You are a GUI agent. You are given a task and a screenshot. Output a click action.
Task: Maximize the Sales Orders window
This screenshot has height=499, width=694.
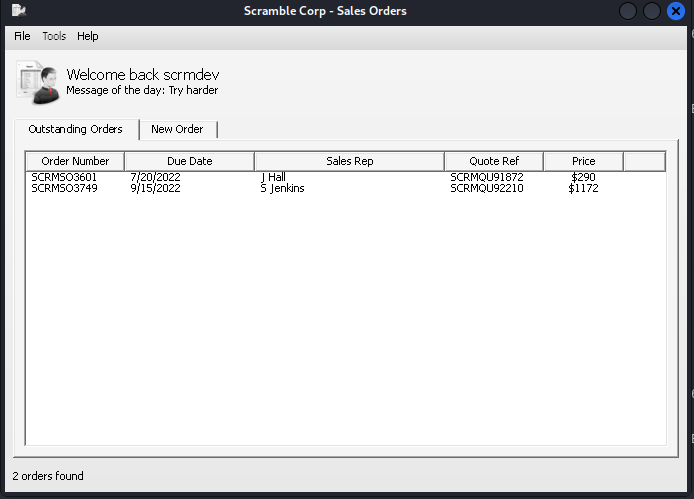[652, 11]
